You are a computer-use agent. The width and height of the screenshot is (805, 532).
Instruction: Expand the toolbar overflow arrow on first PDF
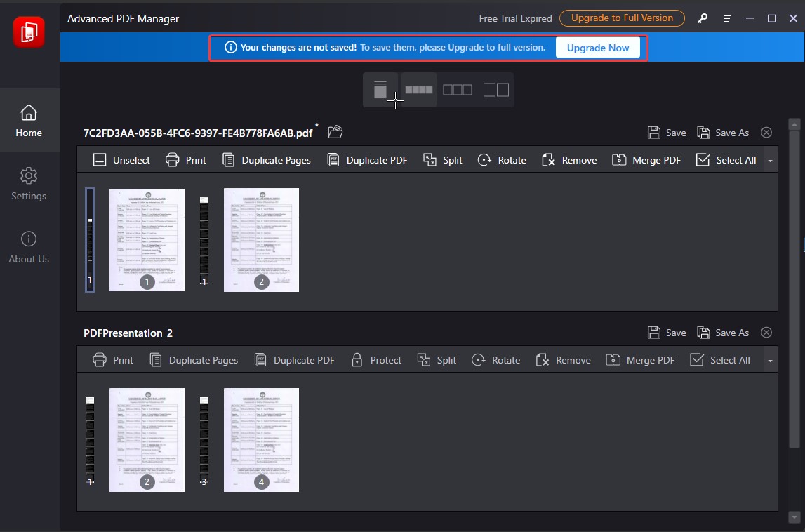pos(769,160)
